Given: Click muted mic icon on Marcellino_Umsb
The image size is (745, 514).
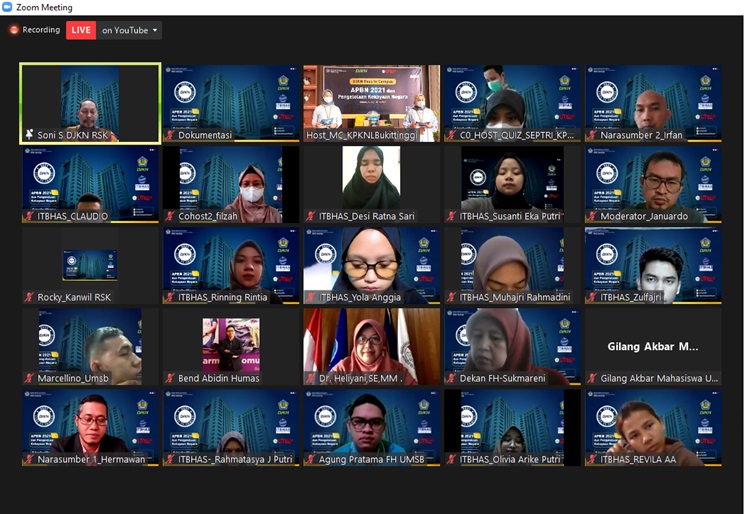Looking at the screenshot, I should coord(29,378).
